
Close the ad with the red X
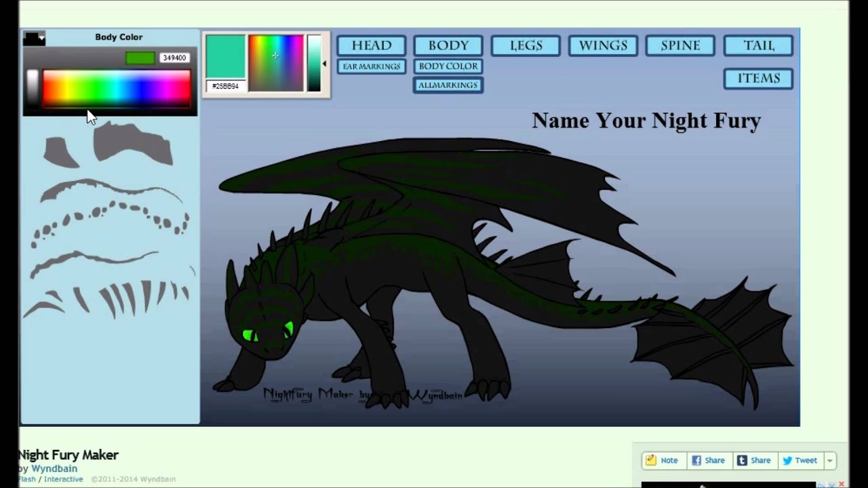pos(842,485)
